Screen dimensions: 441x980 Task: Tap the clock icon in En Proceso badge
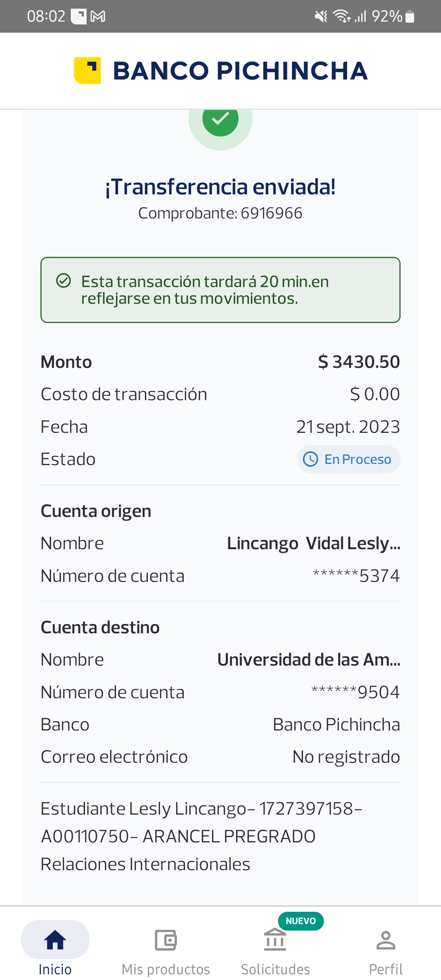pyautogui.click(x=310, y=459)
